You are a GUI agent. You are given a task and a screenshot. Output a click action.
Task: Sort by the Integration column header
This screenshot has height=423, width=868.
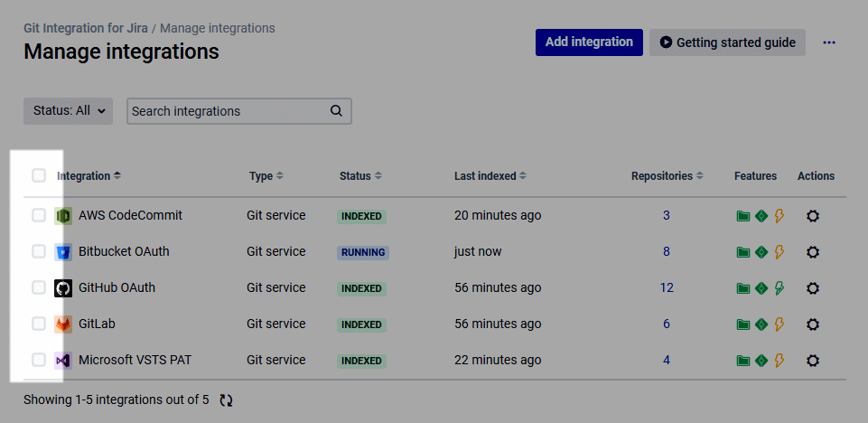point(89,176)
